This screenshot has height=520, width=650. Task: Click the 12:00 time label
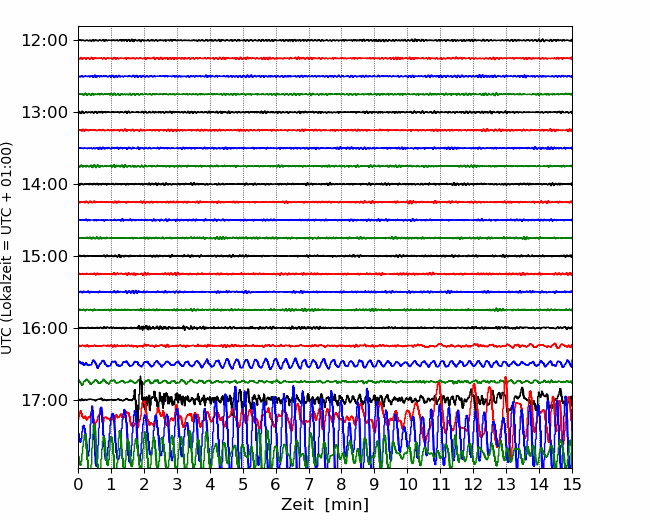[x=44, y=41]
